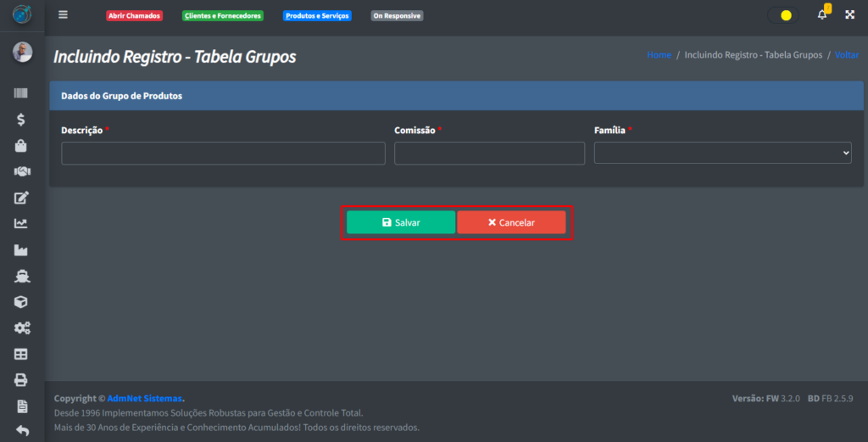Screen dimensions: 868x442
Task: Toggle the dark/light theme switch
Action: pos(782,15)
